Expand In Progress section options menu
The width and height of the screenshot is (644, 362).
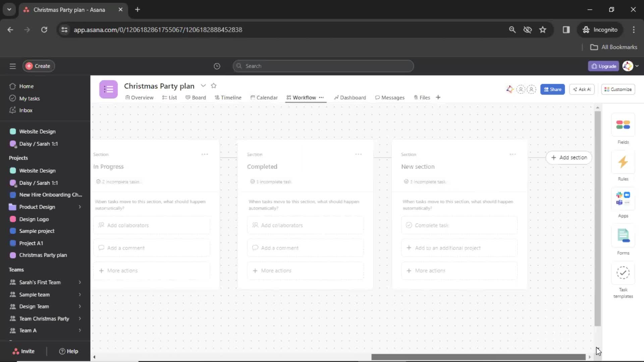click(205, 154)
